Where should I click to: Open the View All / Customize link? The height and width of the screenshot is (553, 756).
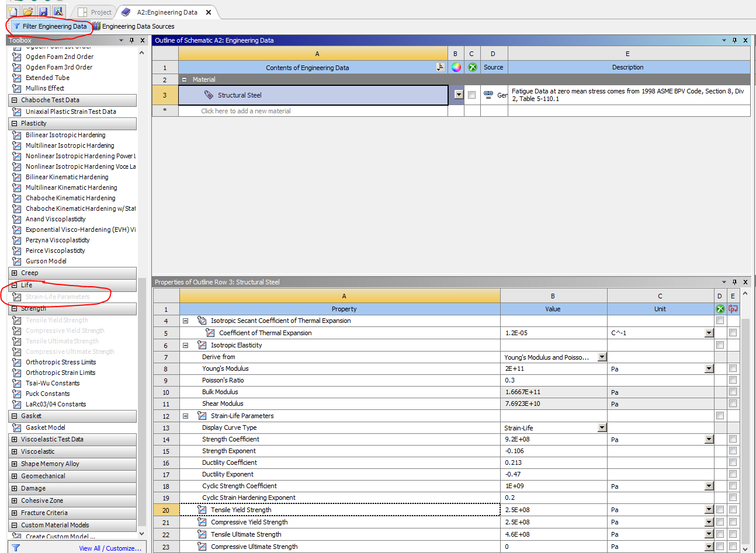pyautogui.click(x=110, y=548)
